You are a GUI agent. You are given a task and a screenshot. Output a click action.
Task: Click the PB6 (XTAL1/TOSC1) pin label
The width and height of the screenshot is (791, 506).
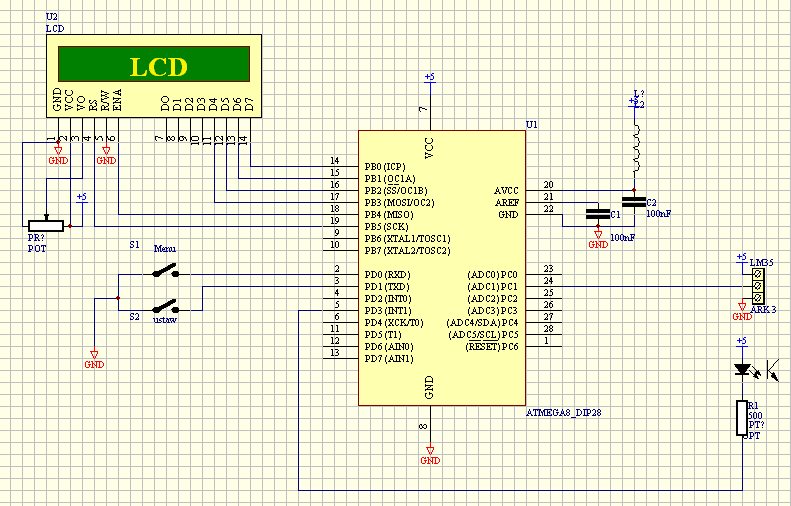(408, 239)
